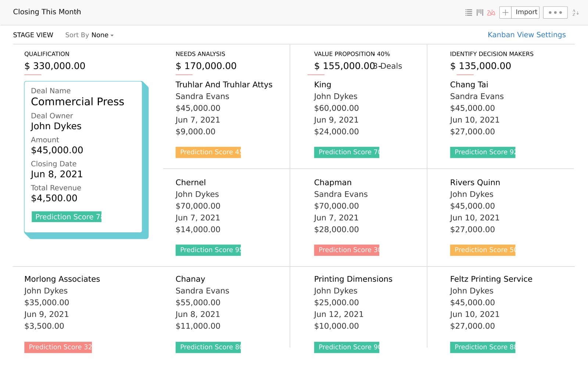Click the VALUE PROPOSITION 40% stage header

point(352,54)
